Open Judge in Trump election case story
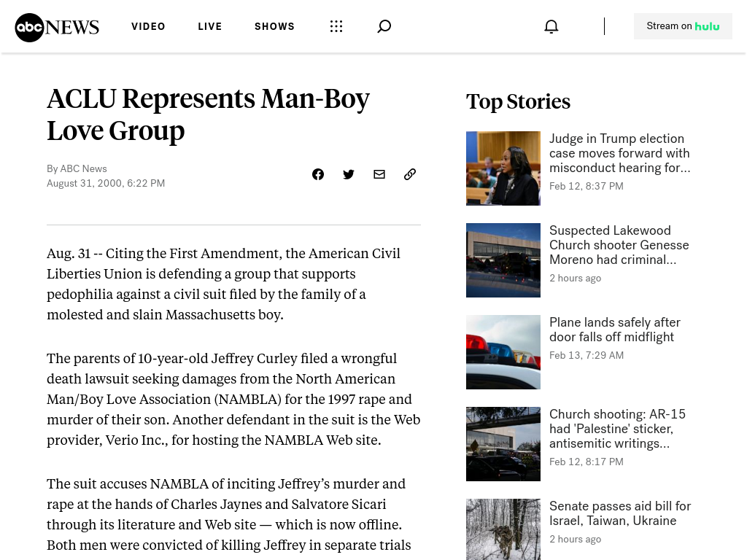This screenshot has height=560, width=747. click(x=619, y=153)
